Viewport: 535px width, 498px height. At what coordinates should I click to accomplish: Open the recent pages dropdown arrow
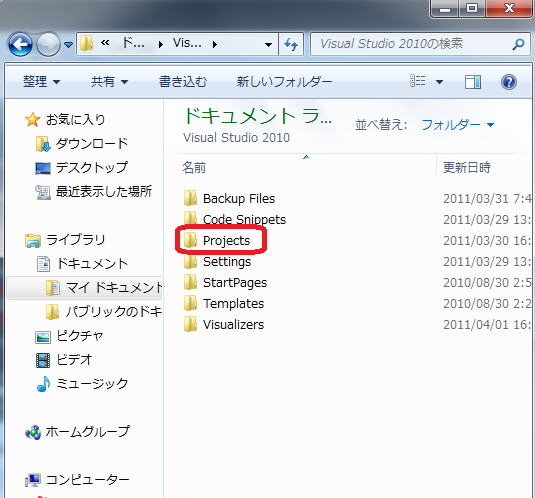(68, 45)
